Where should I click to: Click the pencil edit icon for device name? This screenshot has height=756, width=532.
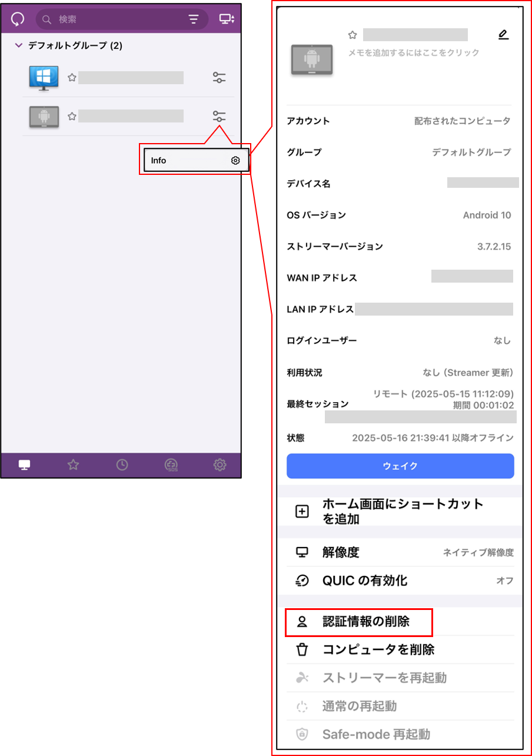click(x=503, y=35)
